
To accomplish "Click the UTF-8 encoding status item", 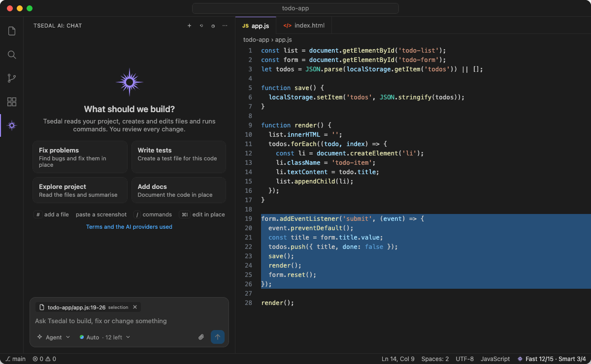I will tap(465, 359).
